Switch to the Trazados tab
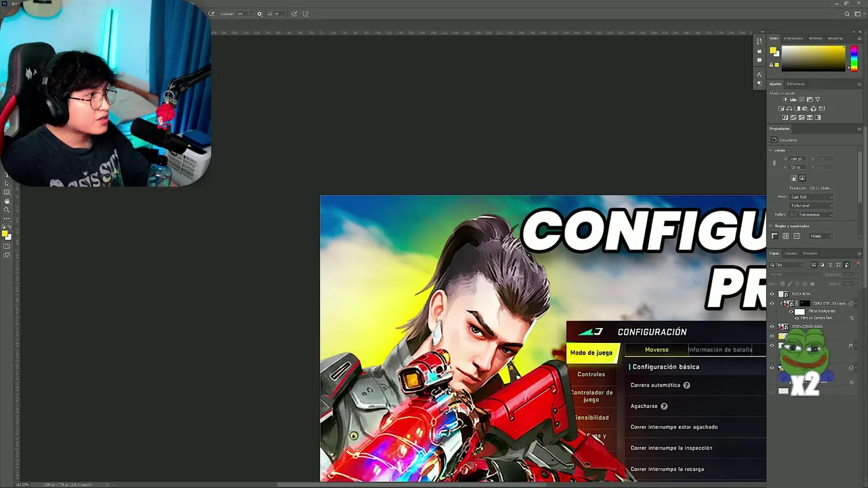868x488 pixels. click(810, 253)
